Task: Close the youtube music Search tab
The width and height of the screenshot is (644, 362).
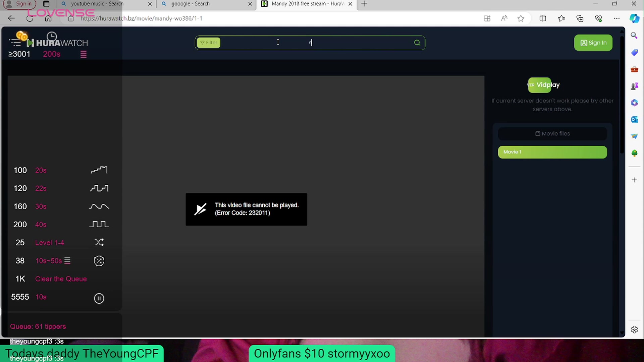Action: pyautogui.click(x=150, y=4)
